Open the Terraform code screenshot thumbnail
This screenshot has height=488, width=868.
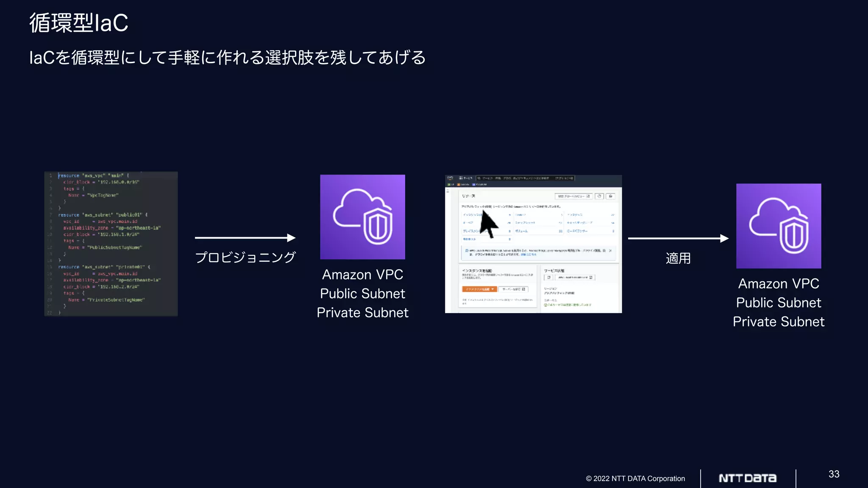(x=111, y=244)
